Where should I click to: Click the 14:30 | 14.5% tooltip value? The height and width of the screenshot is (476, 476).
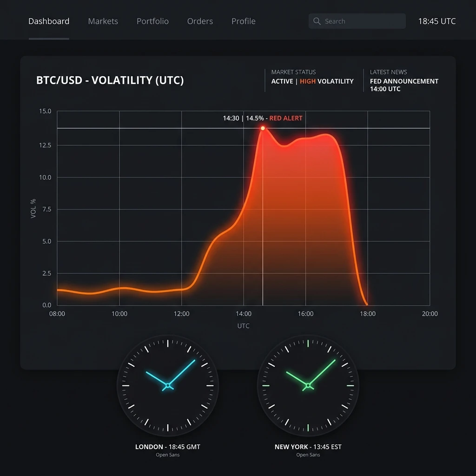click(243, 118)
